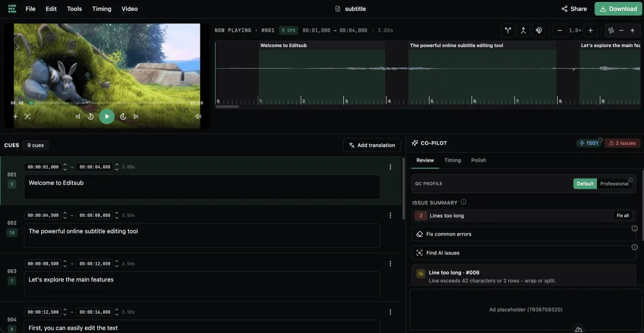
Task: Click Issue Summary info icon
Action: (464, 202)
